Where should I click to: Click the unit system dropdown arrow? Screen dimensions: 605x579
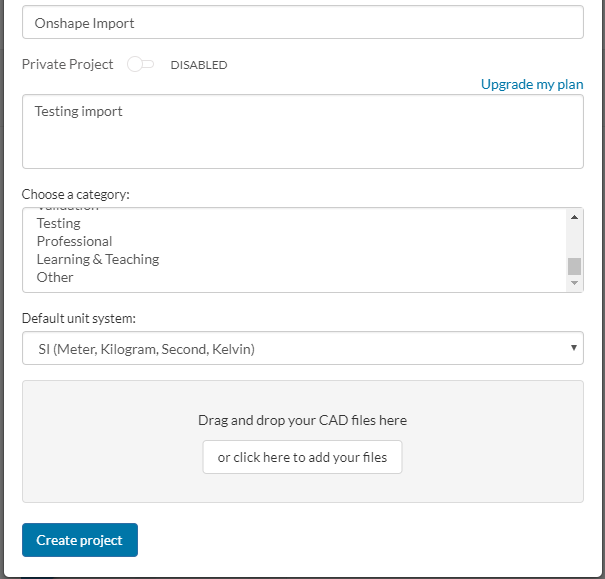coord(573,348)
